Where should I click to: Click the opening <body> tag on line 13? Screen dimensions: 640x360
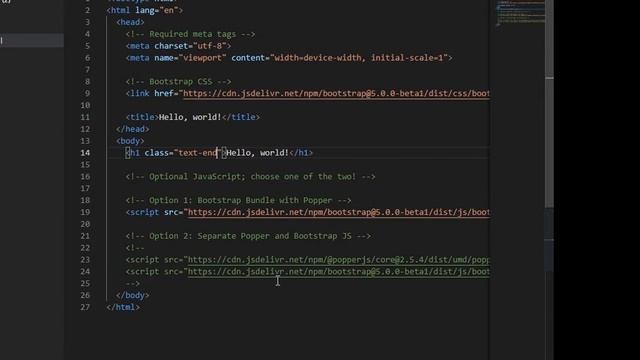(x=130, y=141)
